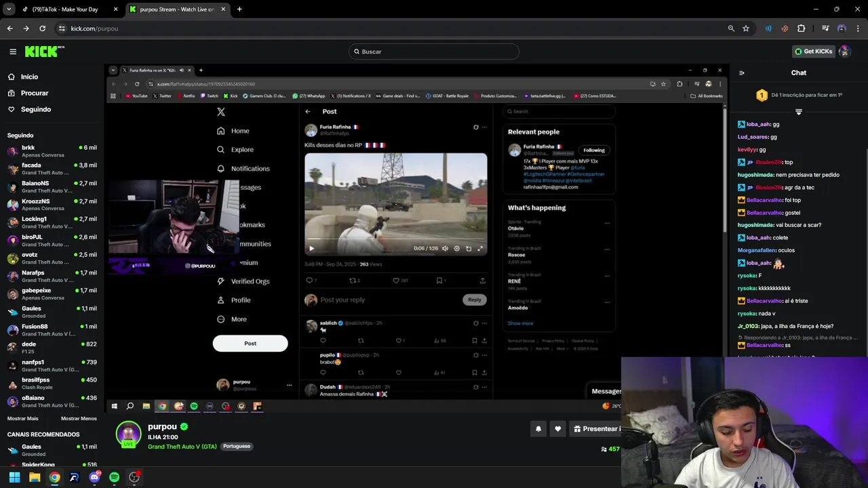This screenshot has width=868, height=488.
Task: Click the Kick logo
Action: 44,52
